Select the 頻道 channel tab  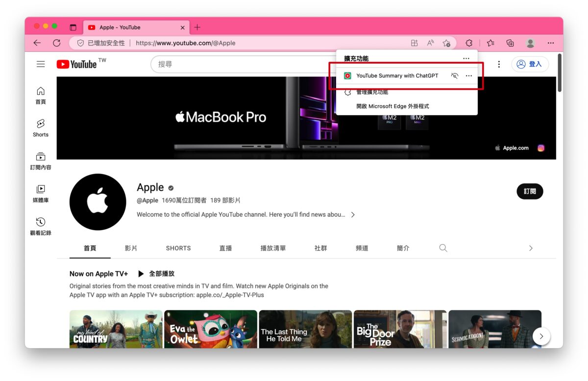point(362,248)
